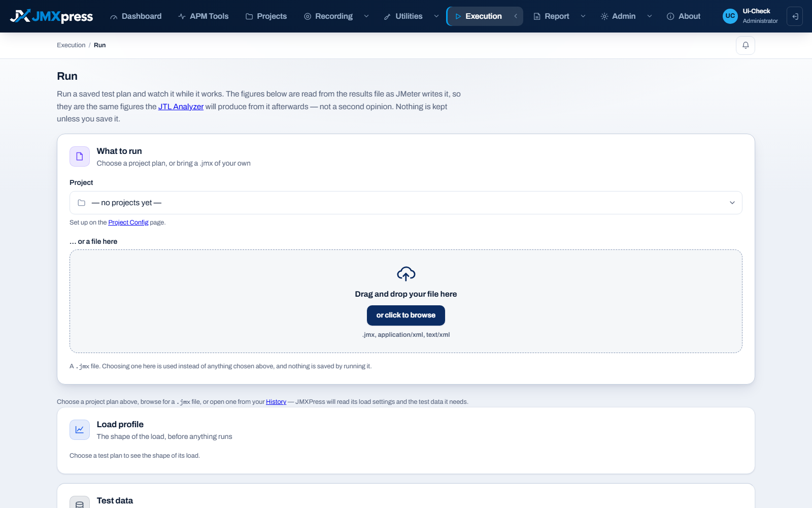
Task: Go to Projects in top navigation
Action: coord(266,16)
